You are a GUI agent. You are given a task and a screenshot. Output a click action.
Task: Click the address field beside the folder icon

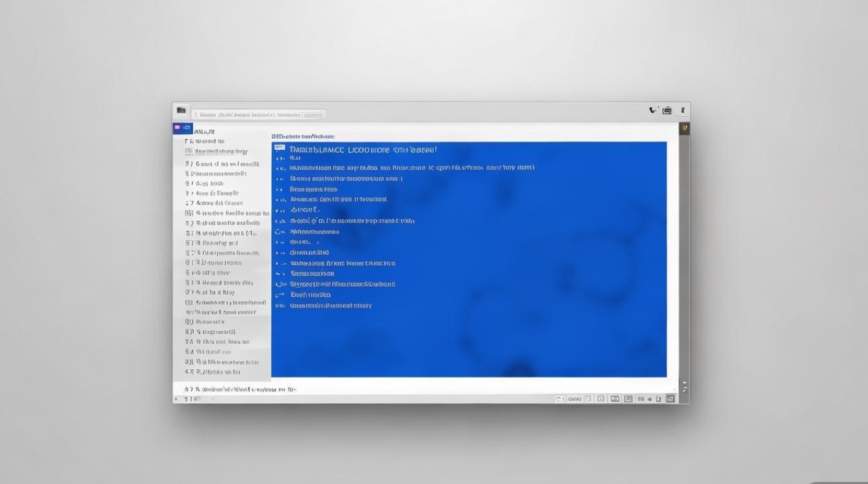coord(258,114)
